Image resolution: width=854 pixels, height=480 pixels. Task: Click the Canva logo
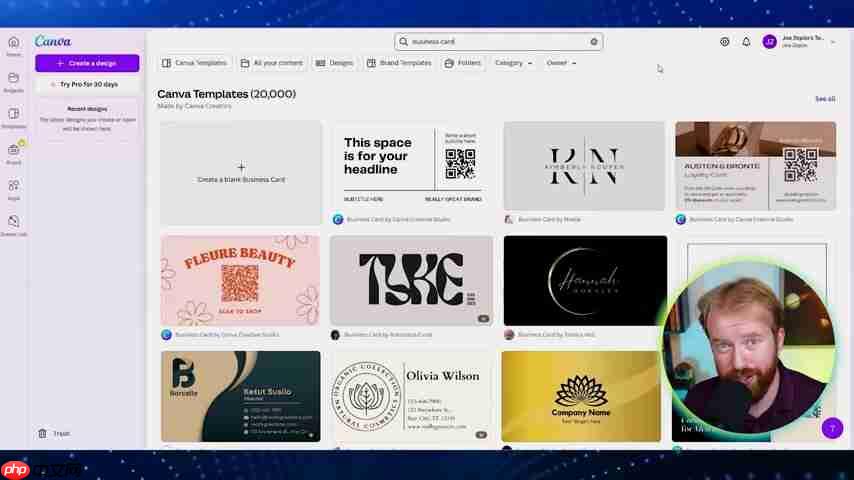point(53,41)
